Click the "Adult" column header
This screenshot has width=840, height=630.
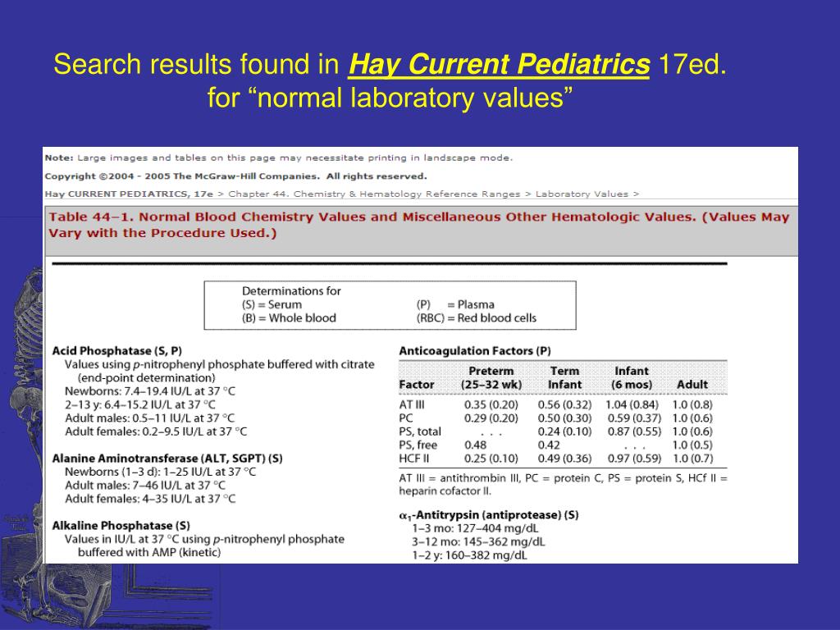692,385
